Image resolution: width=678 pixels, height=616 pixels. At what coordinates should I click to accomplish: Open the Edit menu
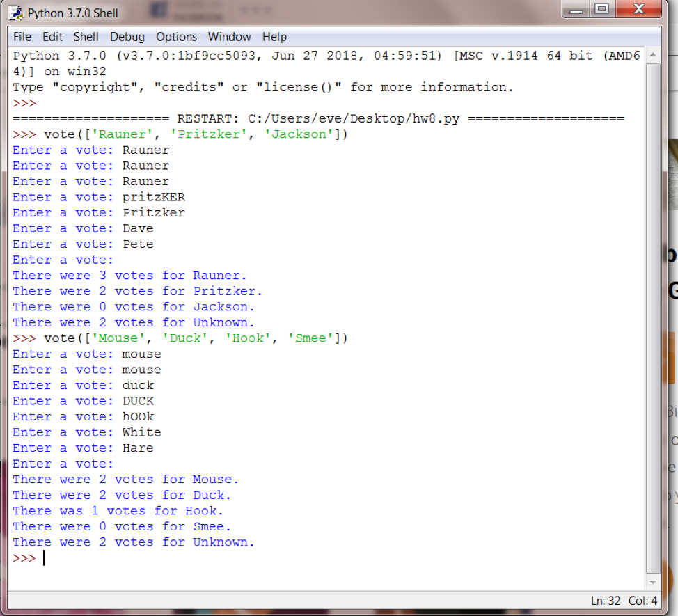pyautogui.click(x=52, y=37)
